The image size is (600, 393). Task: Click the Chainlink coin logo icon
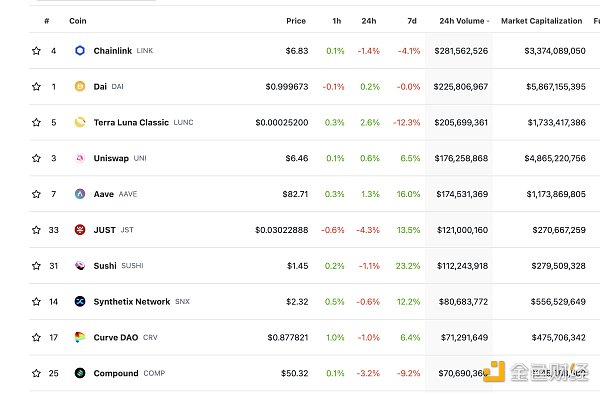pyautogui.click(x=80, y=51)
